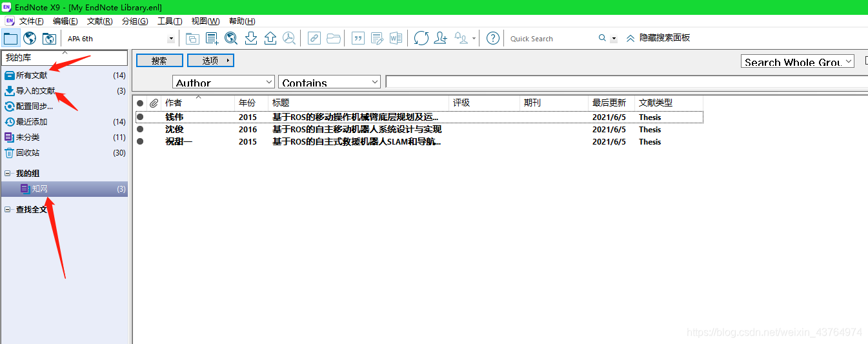The width and height of the screenshot is (868, 344).
Task: Click the open file folder icon
Action: [x=334, y=38]
